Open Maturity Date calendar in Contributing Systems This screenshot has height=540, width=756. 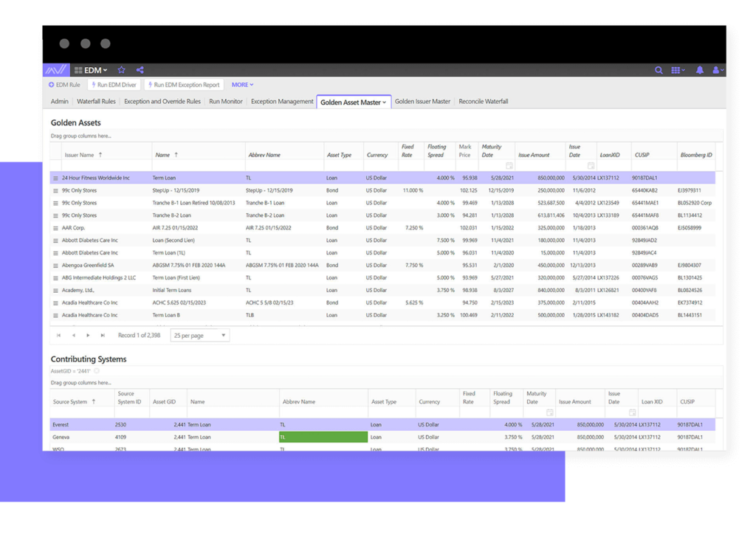[549, 413]
